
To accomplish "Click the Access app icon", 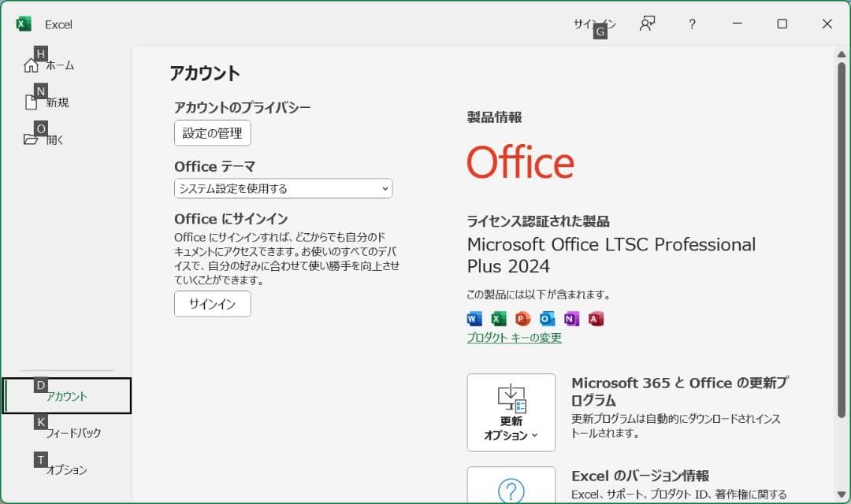I will pos(596,318).
